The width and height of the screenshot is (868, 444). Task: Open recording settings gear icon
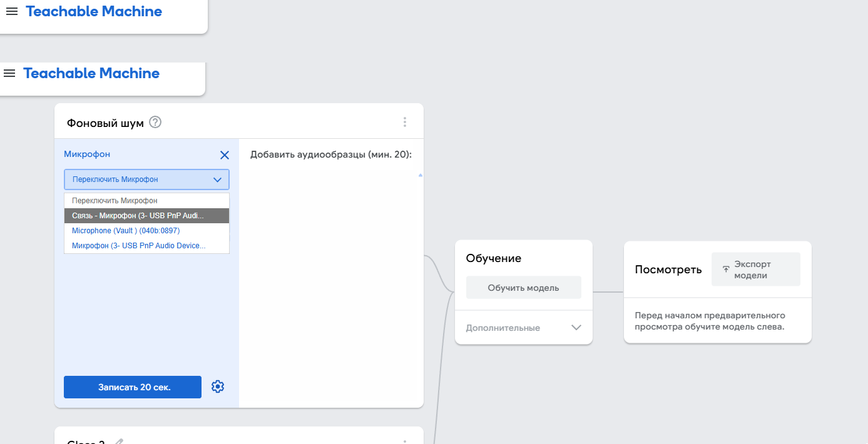click(218, 387)
